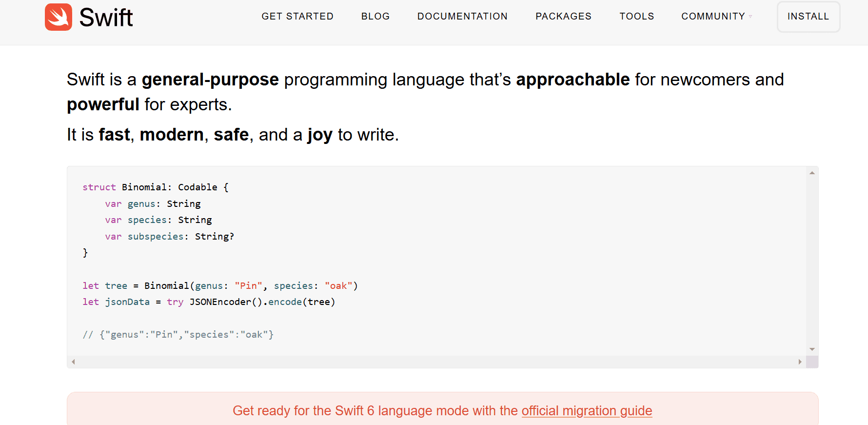This screenshot has width=868, height=425.
Task: Browse the Packages page
Action: [x=563, y=16]
